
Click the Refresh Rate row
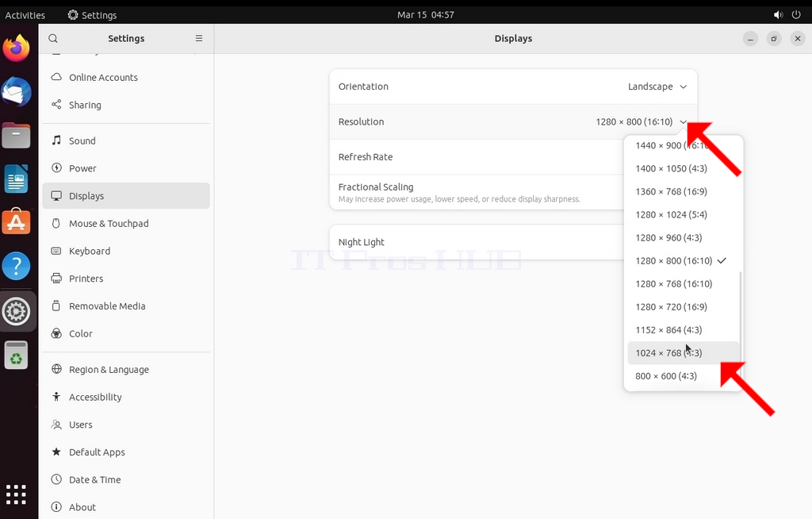[x=477, y=157]
